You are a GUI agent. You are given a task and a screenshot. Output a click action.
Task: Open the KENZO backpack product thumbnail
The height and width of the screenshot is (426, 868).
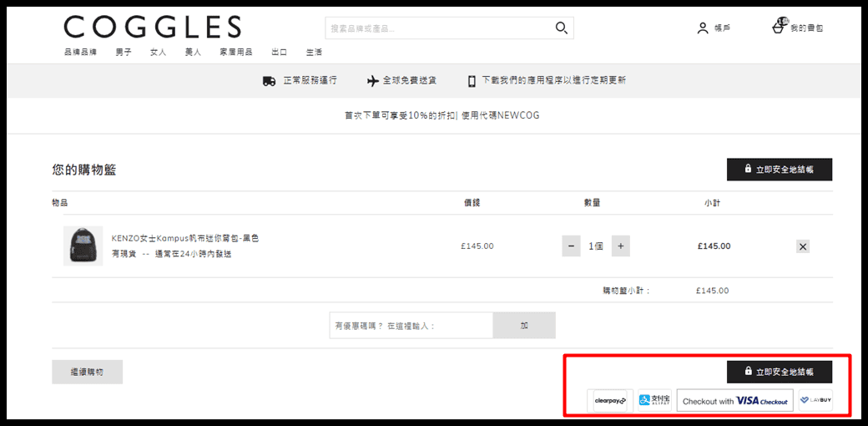pyautogui.click(x=83, y=246)
